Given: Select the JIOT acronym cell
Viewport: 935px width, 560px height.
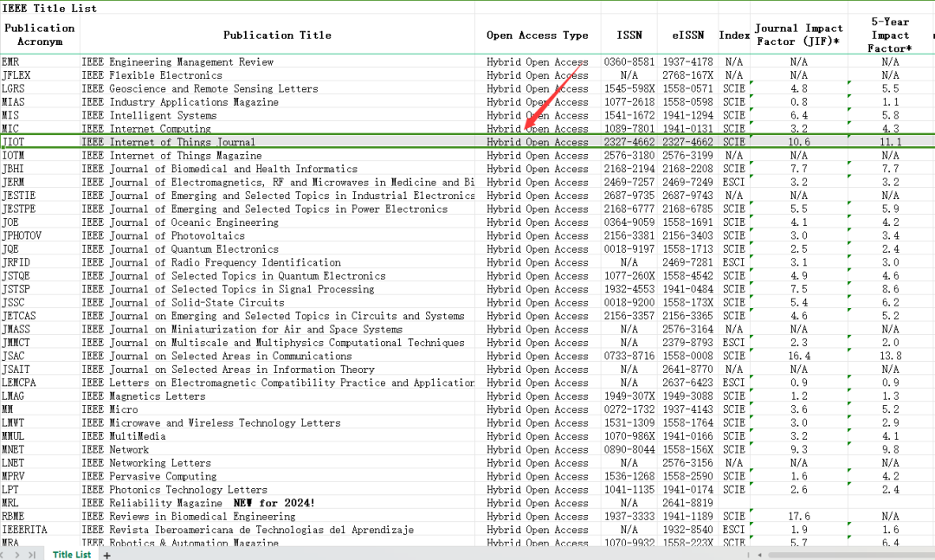Looking at the screenshot, I should point(40,142).
